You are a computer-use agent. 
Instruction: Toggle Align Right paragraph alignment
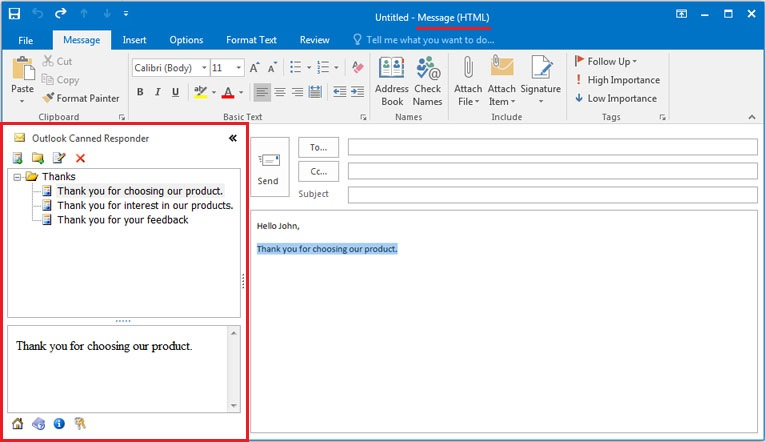pyautogui.click(x=297, y=92)
